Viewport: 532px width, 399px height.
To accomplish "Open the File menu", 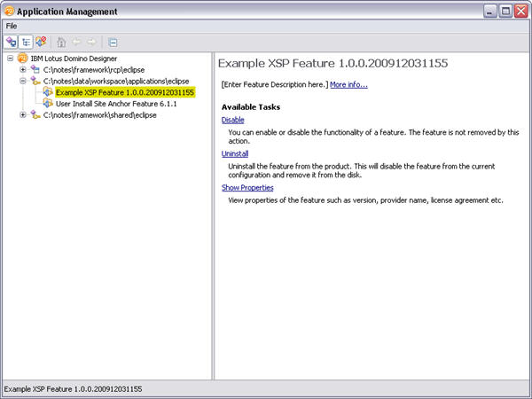I will coord(12,26).
